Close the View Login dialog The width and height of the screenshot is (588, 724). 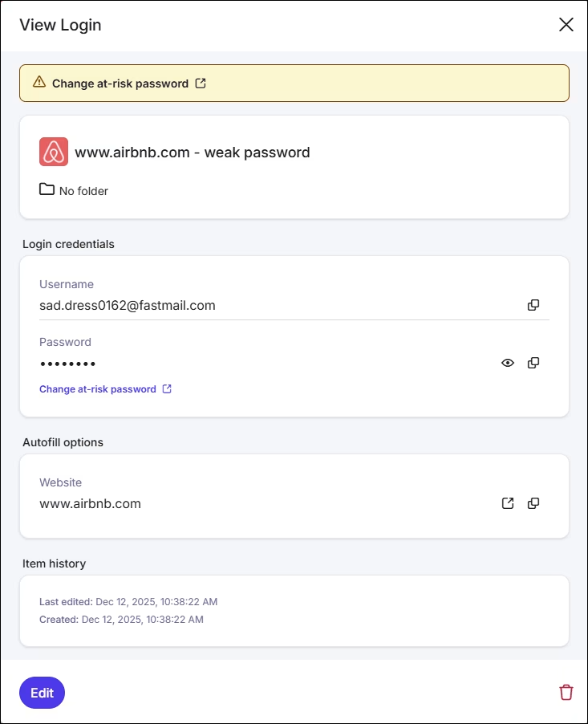pos(566,25)
